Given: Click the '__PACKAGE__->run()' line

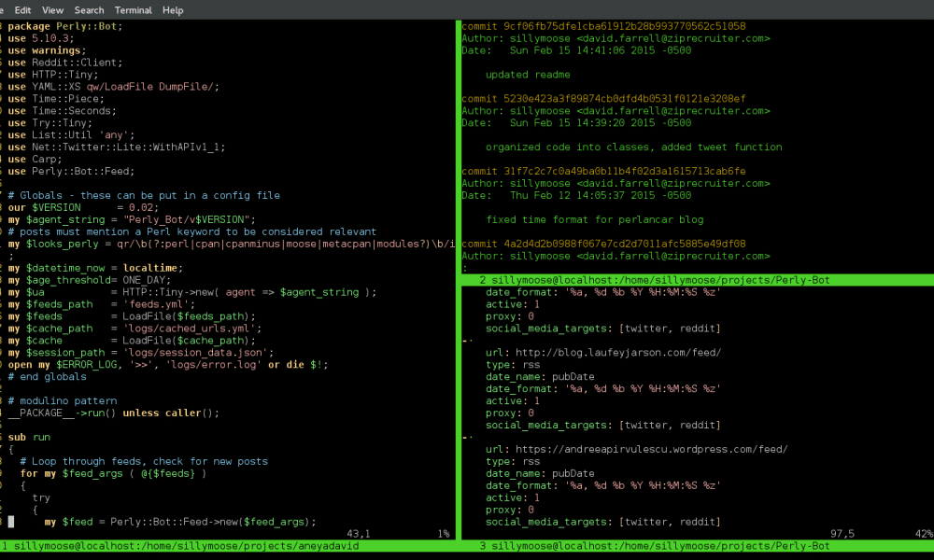Looking at the screenshot, I should tap(113, 413).
